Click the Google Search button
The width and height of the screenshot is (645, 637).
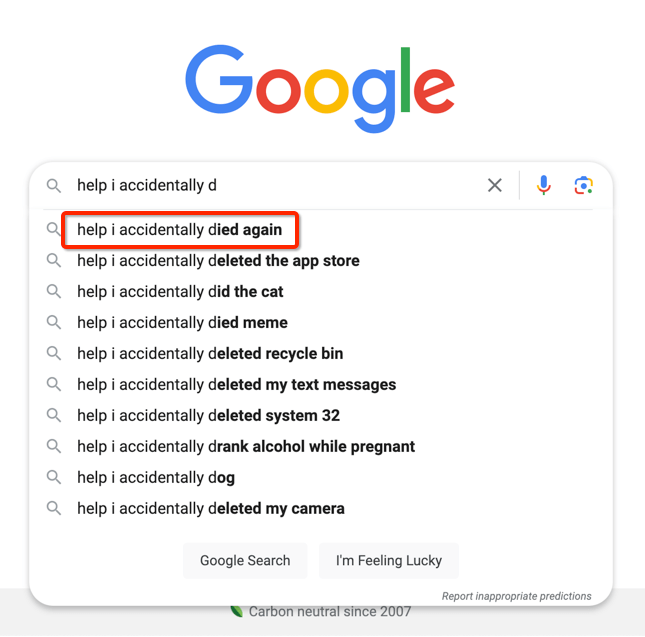click(245, 561)
